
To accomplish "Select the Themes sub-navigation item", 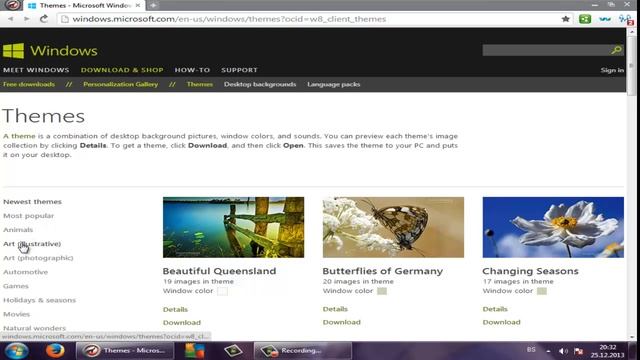I will click(x=200, y=84).
